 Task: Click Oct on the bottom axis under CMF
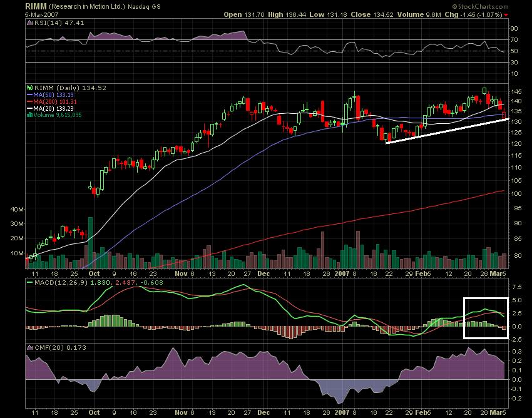[95, 413]
